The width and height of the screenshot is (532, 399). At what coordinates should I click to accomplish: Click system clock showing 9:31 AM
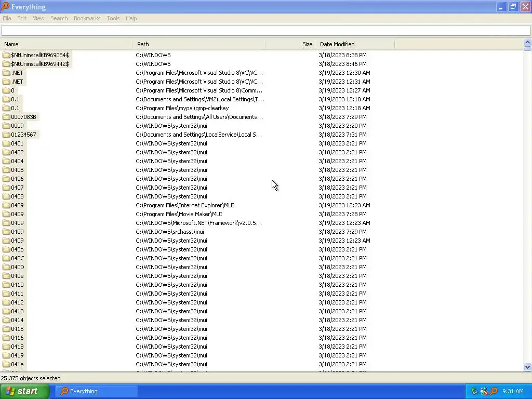(x=513, y=391)
